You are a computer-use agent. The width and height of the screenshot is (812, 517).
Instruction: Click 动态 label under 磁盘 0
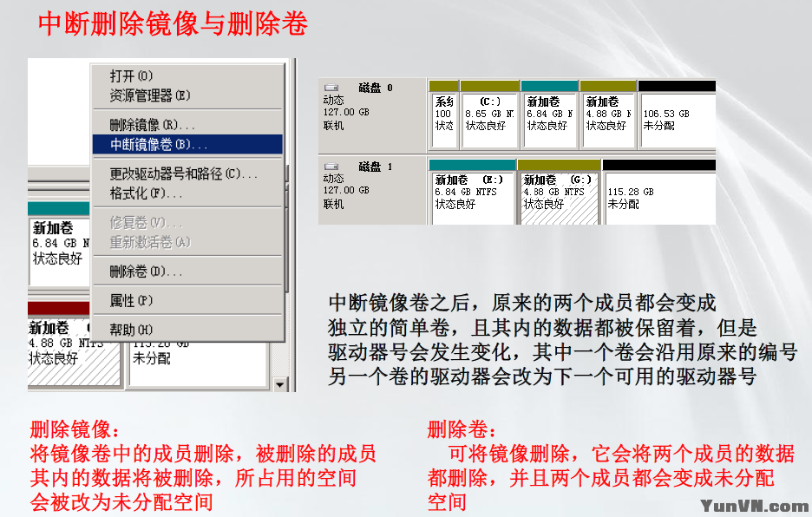click(333, 100)
